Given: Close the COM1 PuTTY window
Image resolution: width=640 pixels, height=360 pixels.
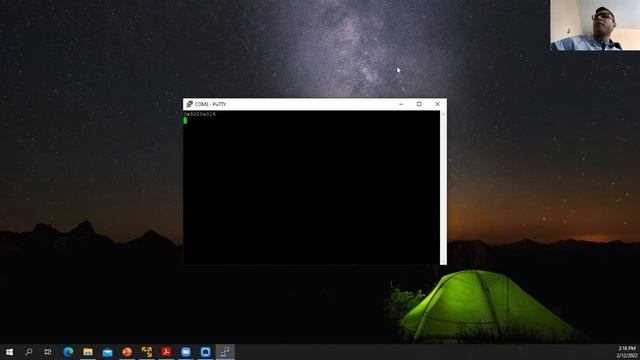Looking at the screenshot, I should (437, 104).
